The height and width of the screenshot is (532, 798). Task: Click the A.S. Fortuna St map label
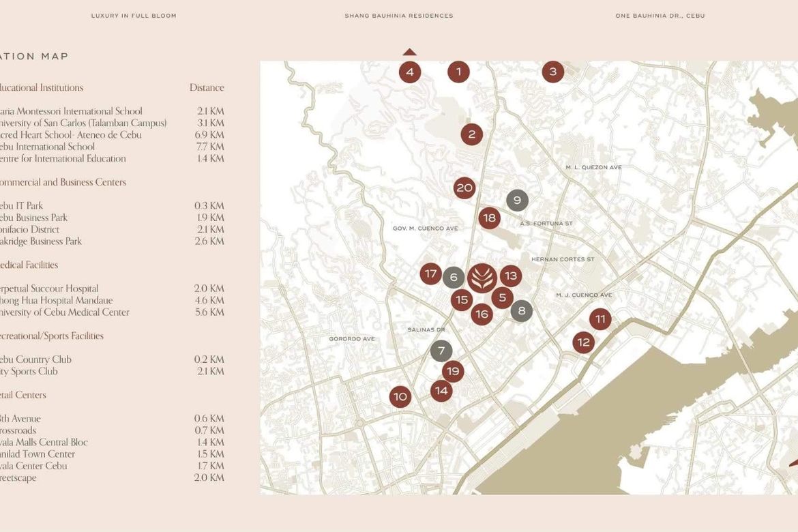pyautogui.click(x=546, y=224)
